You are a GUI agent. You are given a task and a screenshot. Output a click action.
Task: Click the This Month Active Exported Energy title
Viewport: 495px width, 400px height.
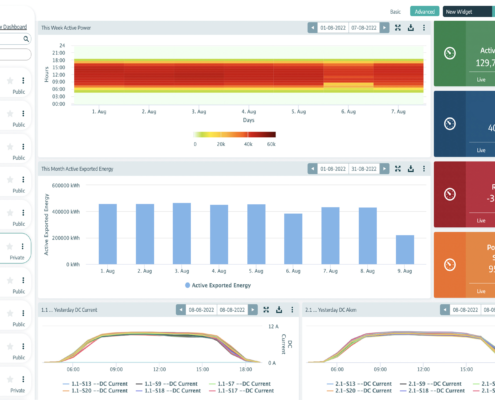pyautogui.click(x=77, y=169)
